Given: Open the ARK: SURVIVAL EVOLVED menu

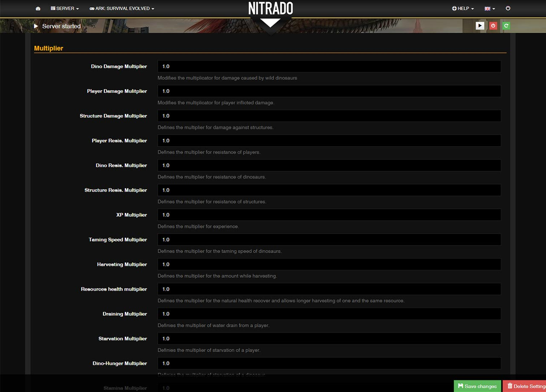Looking at the screenshot, I should [x=122, y=9].
